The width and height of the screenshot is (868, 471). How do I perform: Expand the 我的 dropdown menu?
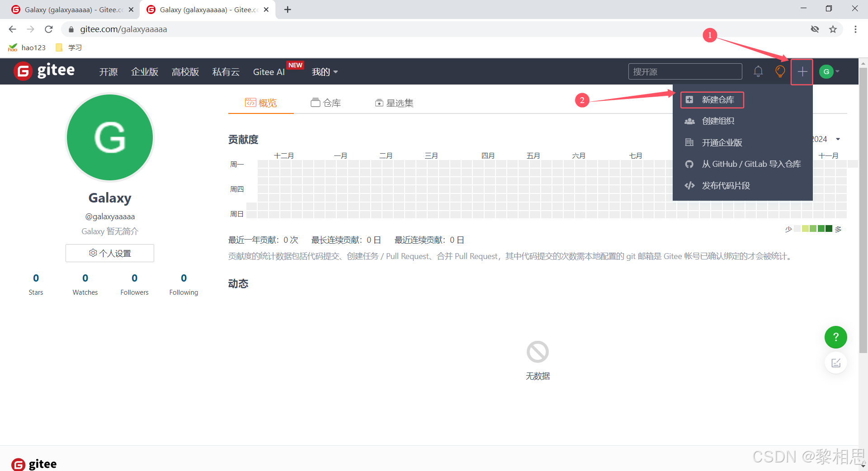(325, 72)
